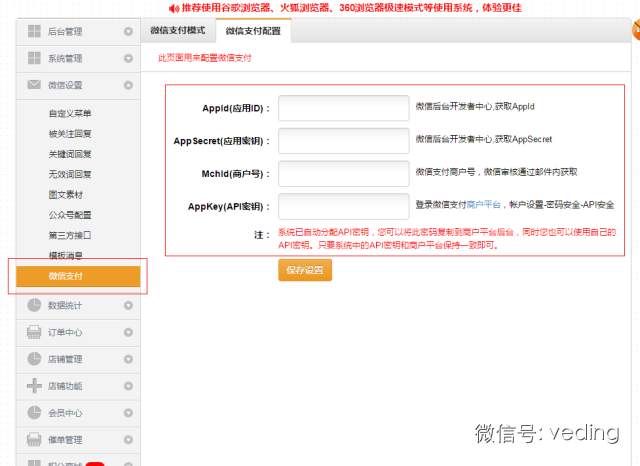Select the 微信支付配置 tab
Viewport: 640px width, 466px height.
(x=253, y=31)
